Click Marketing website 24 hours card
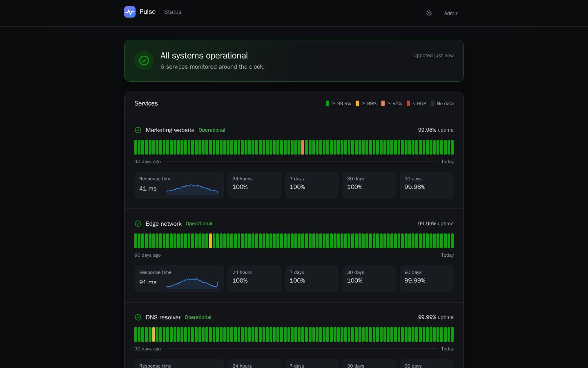Image resolution: width=588 pixels, height=368 pixels. tap(254, 185)
